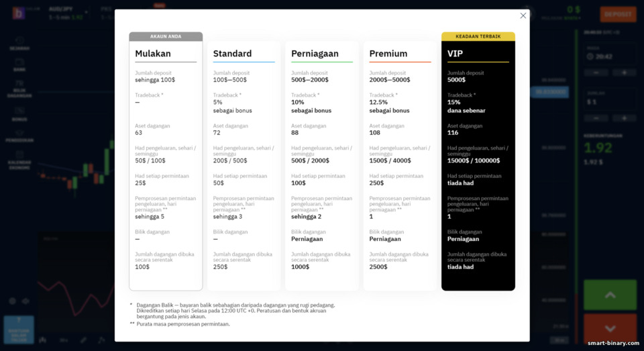Click the platform logo behind the dialog
Image resolution: width=644 pixels, height=351 pixels.
[x=19, y=13]
